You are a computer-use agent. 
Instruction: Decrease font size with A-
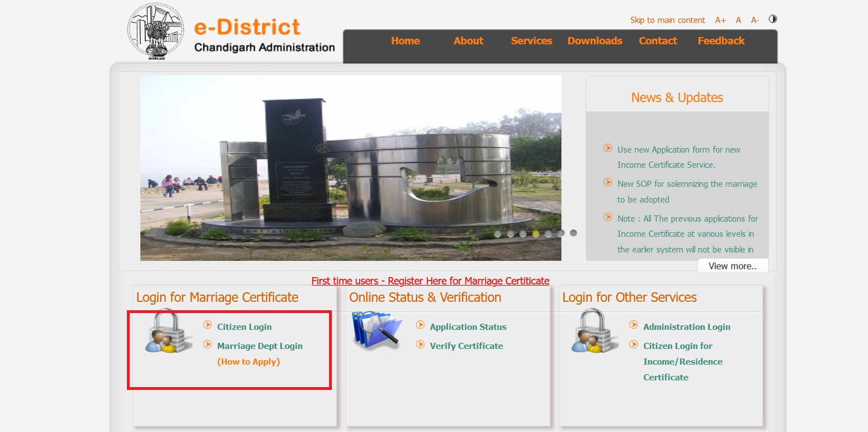coord(755,20)
